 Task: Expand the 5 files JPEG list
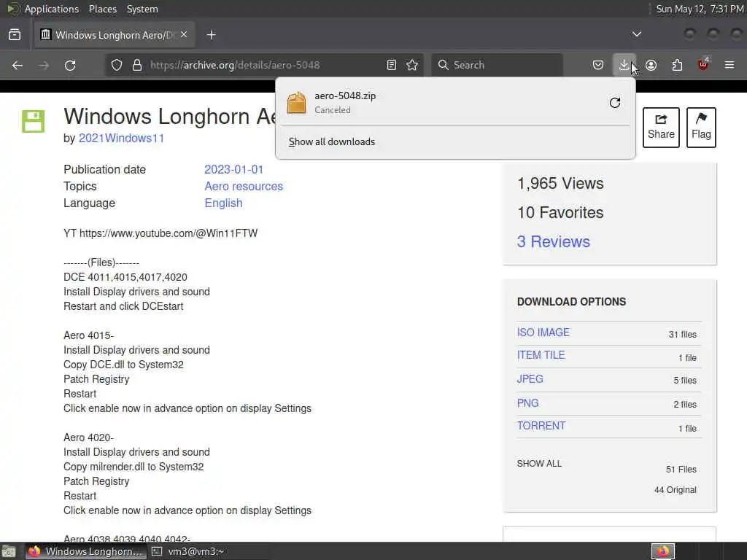pos(684,381)
